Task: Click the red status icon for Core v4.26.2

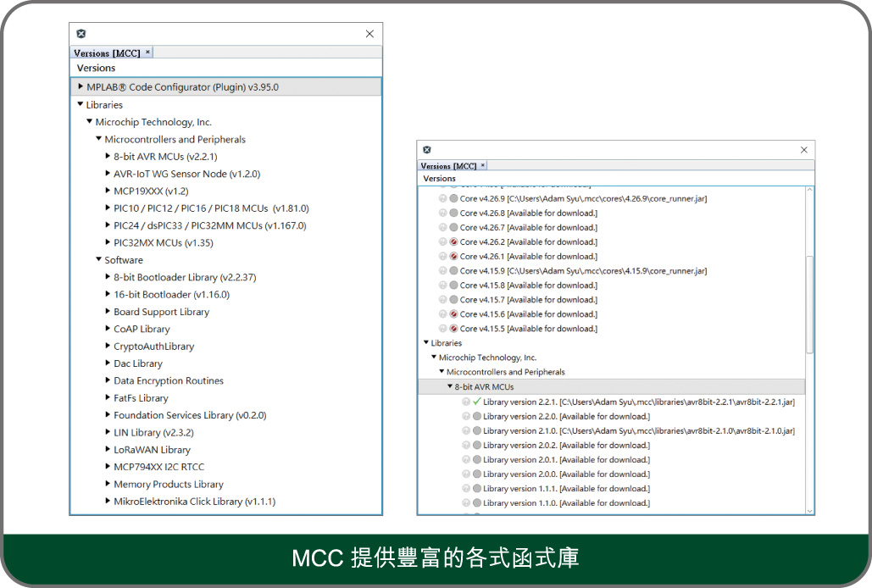Action: [453, 241]
